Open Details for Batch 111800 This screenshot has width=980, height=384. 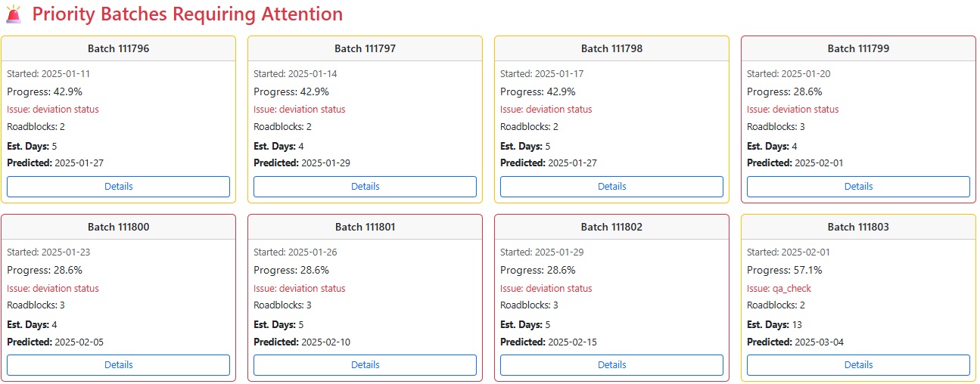click(118, 365)
